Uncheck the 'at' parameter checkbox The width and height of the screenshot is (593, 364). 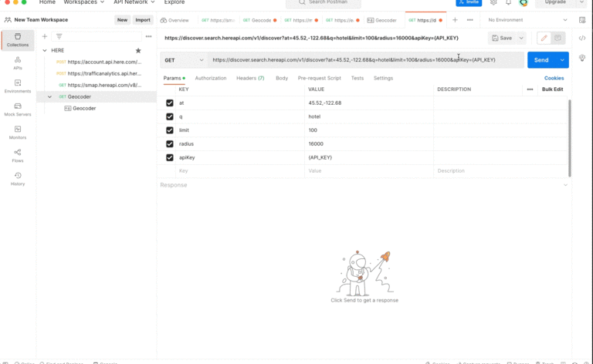click(x=169, y=103)
